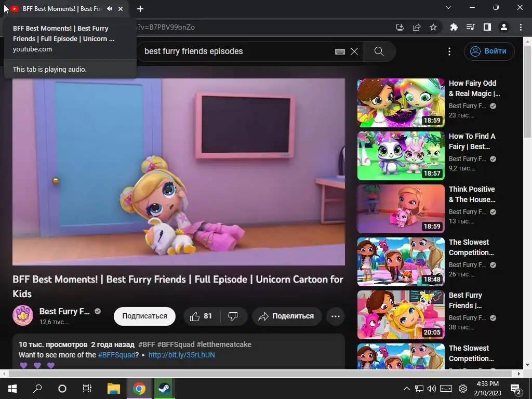Click the YouTube search field
Image resolution: width=532 pixels, height=399 pixels.
[237, 51]
